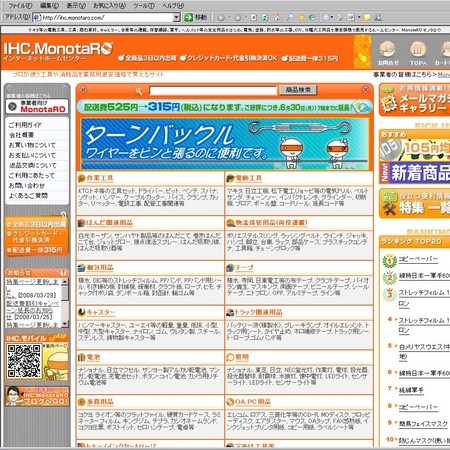This screenshot has height=450, width=450.
Task: Click the 梱包用品 category icon
Action: (x=81, y=267)
